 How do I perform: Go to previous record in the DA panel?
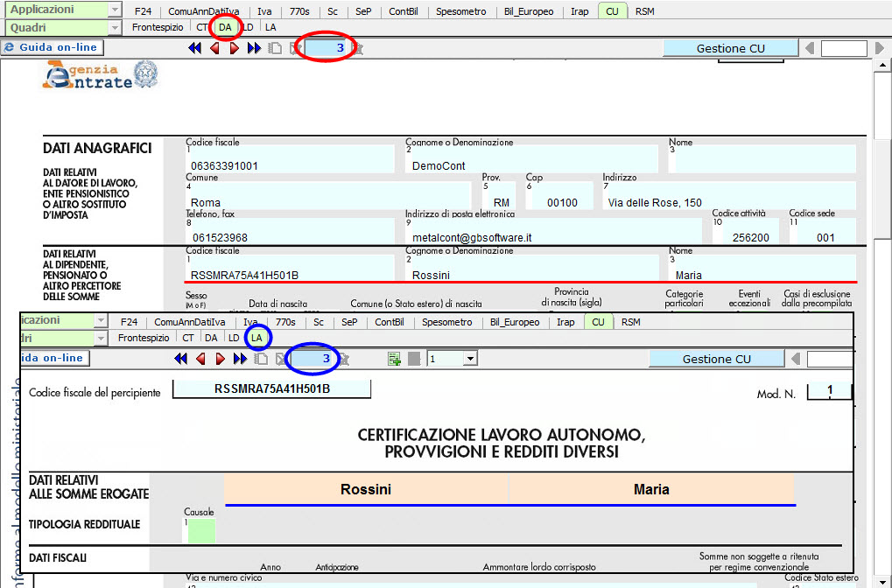click(215, 48)
